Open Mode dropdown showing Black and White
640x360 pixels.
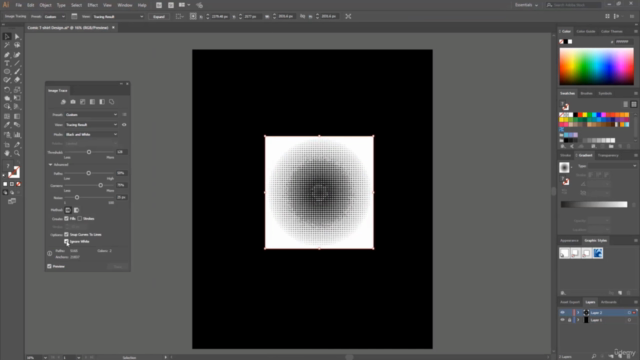click(91, 135)
